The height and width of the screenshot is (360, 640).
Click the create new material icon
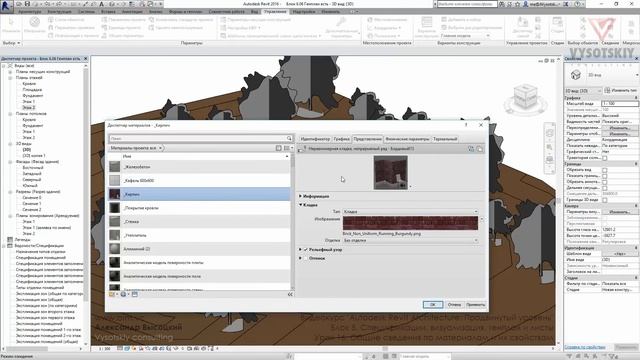124,294
